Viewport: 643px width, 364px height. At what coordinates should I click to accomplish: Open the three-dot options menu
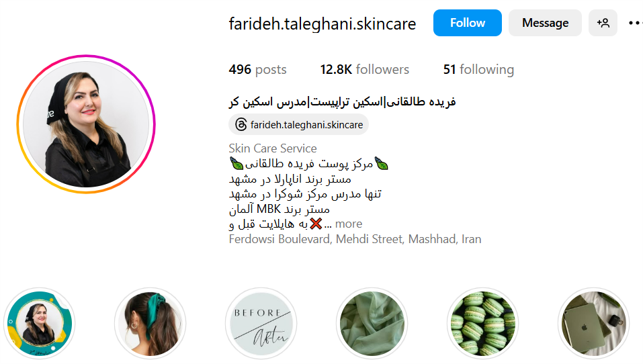tap(635, 23)
